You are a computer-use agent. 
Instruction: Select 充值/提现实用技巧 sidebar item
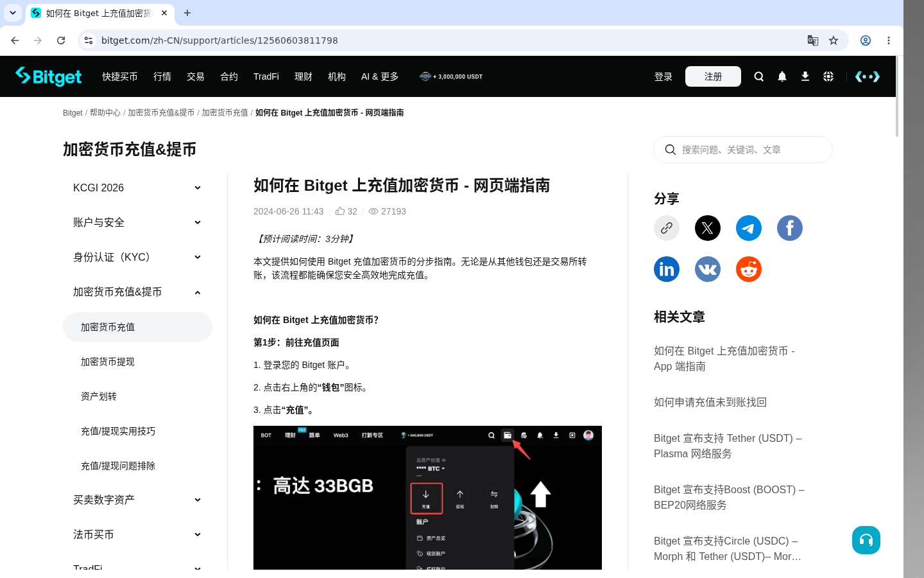[137, 431]
